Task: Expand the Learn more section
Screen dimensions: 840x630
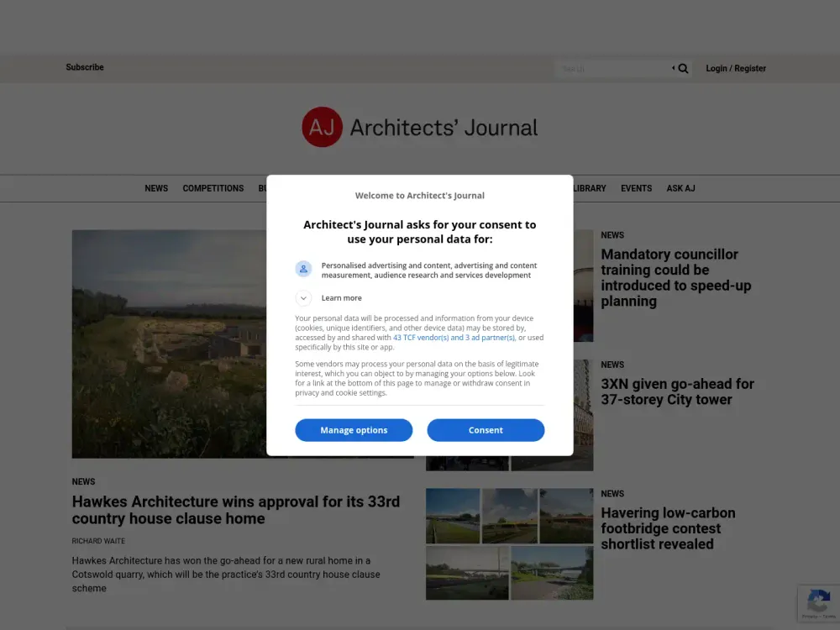Action: tap(341, 297)
